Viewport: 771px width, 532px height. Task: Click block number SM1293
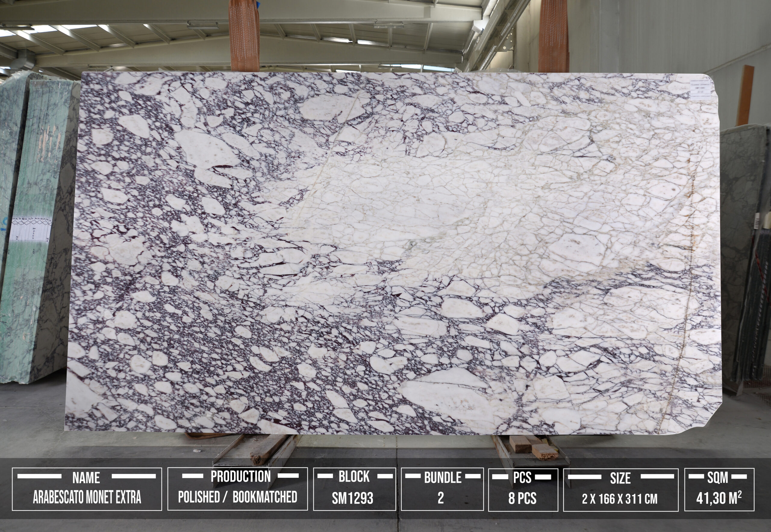pos(352,498)
